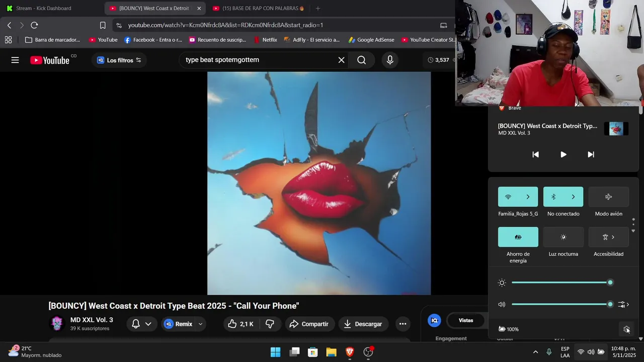Open the Netflix bookmark
This screenshot has height=362, width=644.
pos(265,40)
